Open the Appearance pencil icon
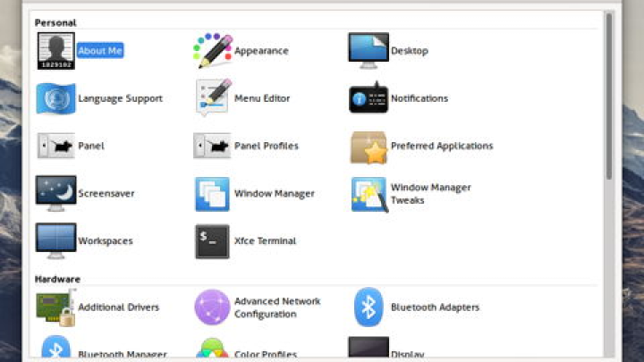644x362 pixels. [212, 50]
